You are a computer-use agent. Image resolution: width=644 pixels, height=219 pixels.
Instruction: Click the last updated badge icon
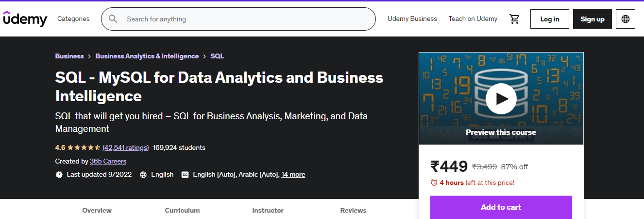pos(59,174)
